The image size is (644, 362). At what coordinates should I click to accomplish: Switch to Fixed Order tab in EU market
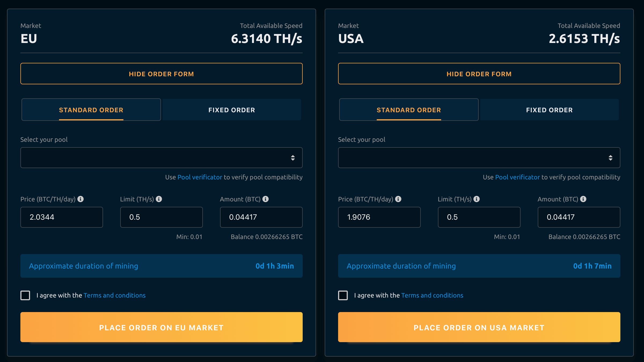pos(232,110)
